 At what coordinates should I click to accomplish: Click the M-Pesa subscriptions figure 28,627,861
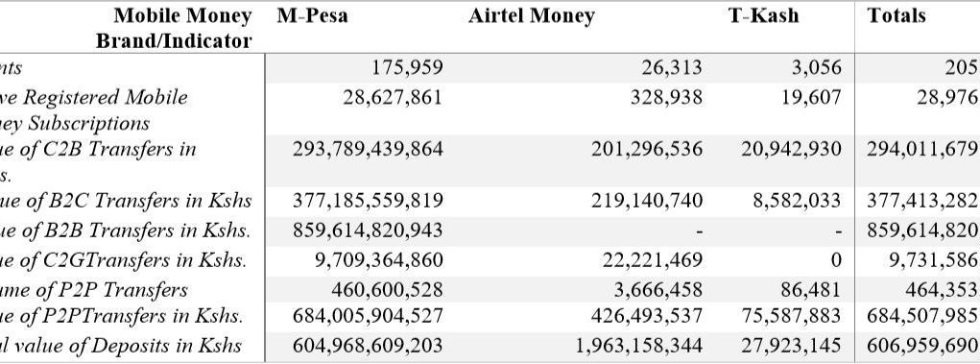pyautogui.click(x=393, y=97)
